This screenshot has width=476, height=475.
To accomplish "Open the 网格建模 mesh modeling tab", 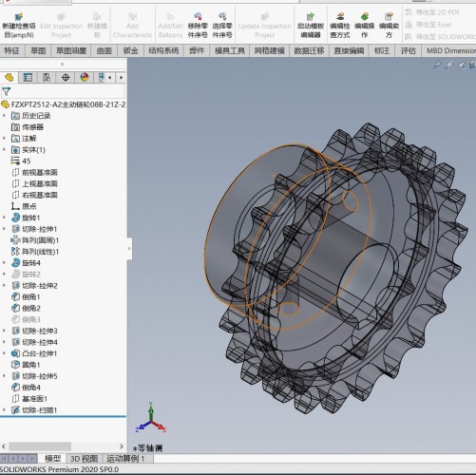I will 269,50.
